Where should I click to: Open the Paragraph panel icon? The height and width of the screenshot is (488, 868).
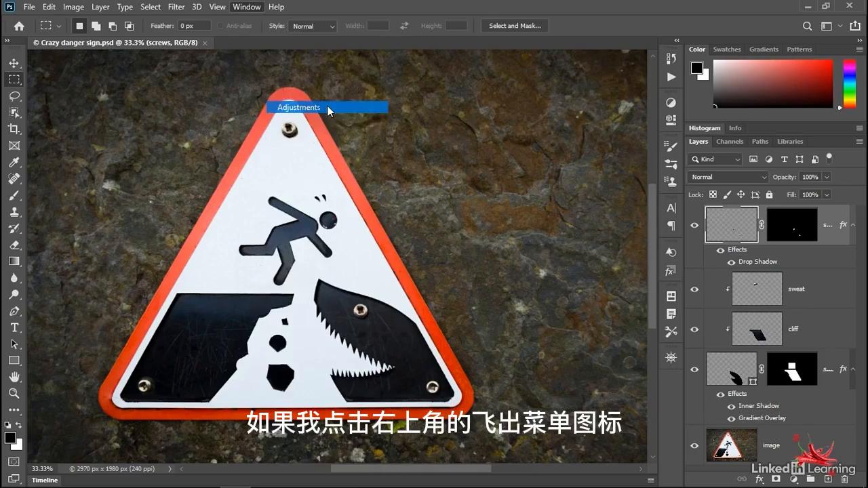click(x=671, y=225)
